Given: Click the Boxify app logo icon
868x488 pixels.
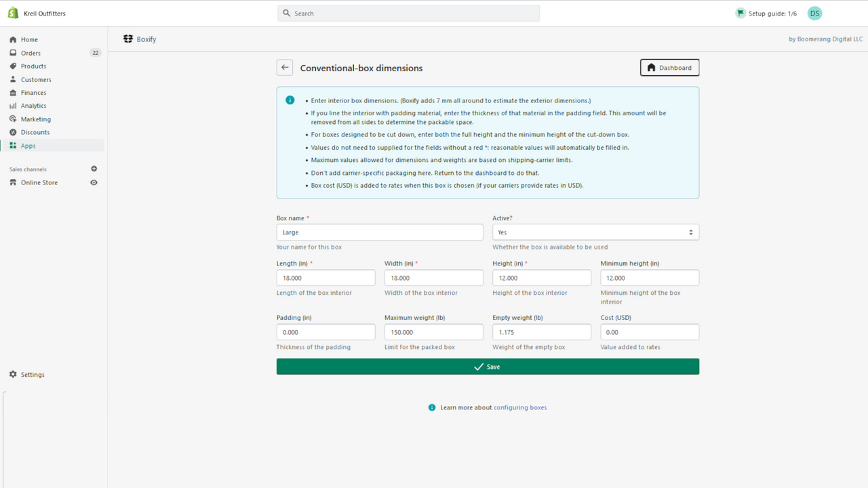Looking at the screenshot, I should 128,39.
